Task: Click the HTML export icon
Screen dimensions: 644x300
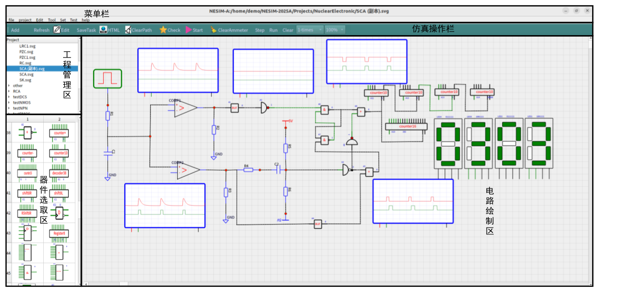Action: [103, 30]
